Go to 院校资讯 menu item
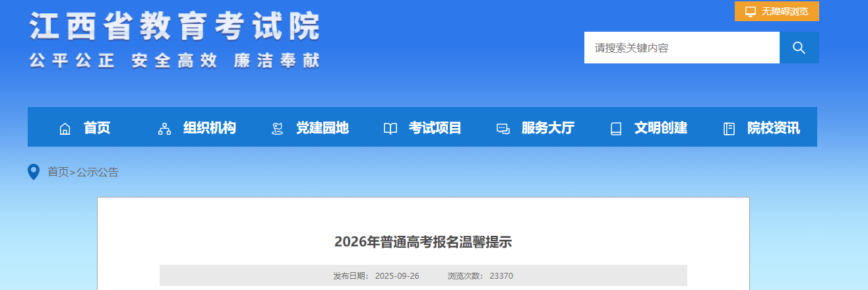This screenshot has height=290, width=868. coord(773,128)
